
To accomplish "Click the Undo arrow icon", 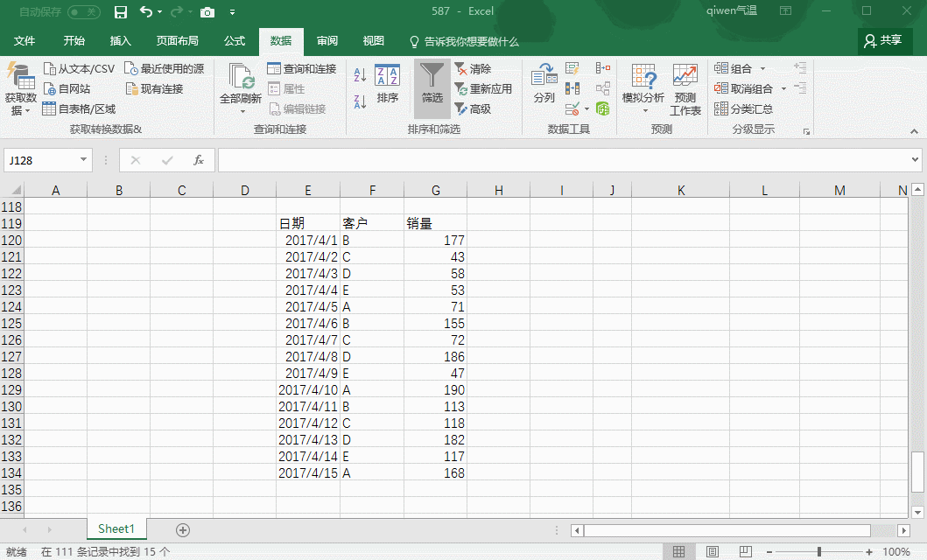I will 145,11.
